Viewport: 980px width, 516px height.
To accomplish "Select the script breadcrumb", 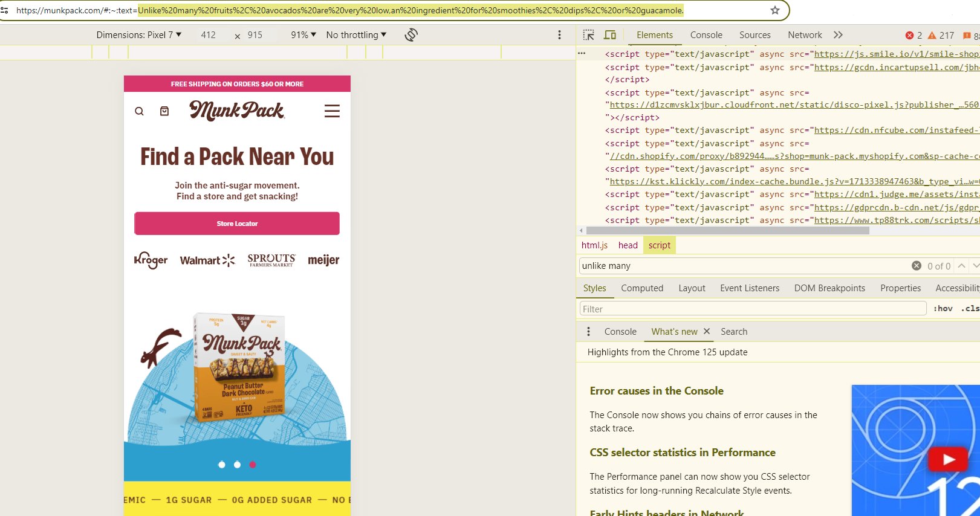I will point(660,245).
